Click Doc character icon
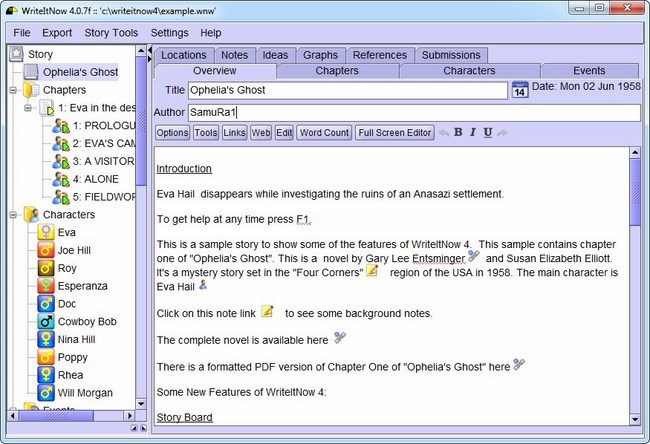The image size is (650, 444). click(46, 303)
